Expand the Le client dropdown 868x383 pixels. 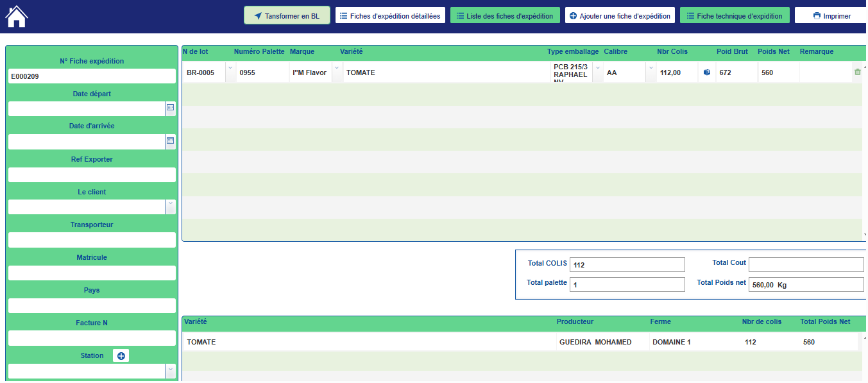[x=170, y=207]
